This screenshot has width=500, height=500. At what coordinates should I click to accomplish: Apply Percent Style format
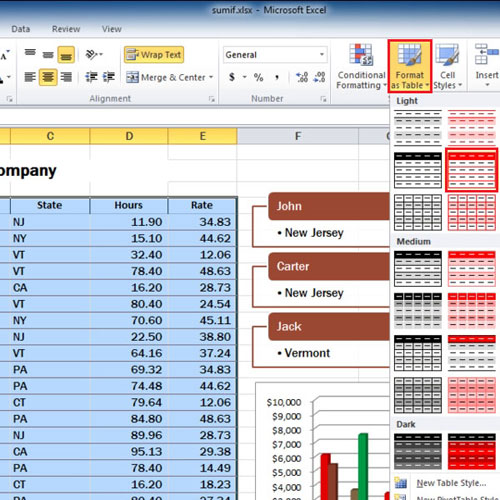click(x=258, y=77)
